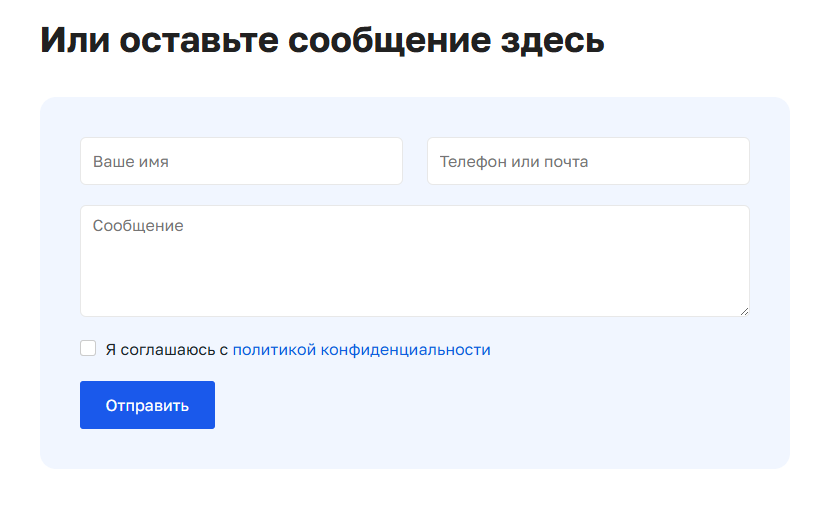
Task: Click the "Ваше имя" input field
Action: pos(241,161)
